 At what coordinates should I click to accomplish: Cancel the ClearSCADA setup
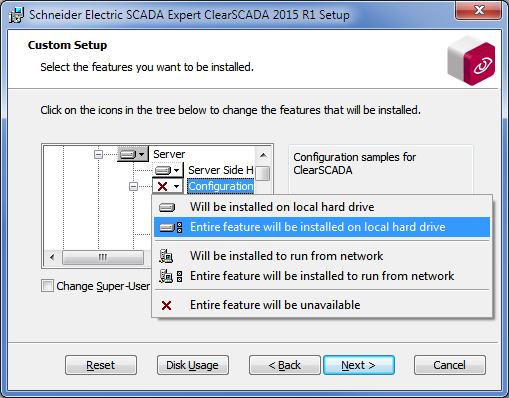pyautogui.click(x=450, y=365)
